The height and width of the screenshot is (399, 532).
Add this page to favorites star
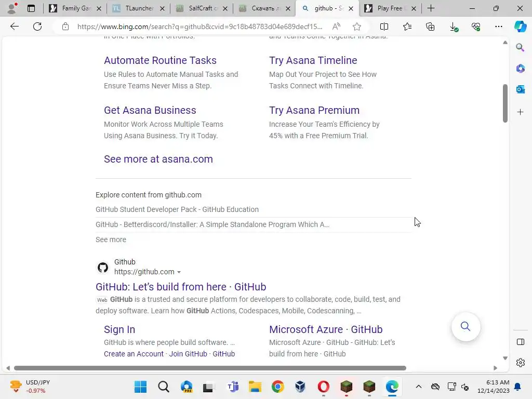tap(356, 26)
